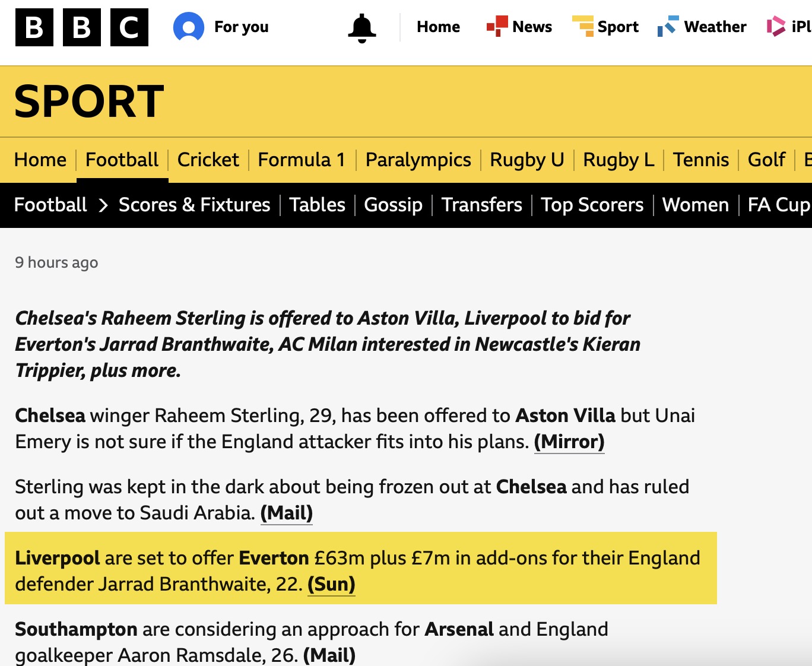This screenshot has height=666, width=812.
Task: Go to Home in the top navigation
Action: pyautogui.click(x=438, y=27)
